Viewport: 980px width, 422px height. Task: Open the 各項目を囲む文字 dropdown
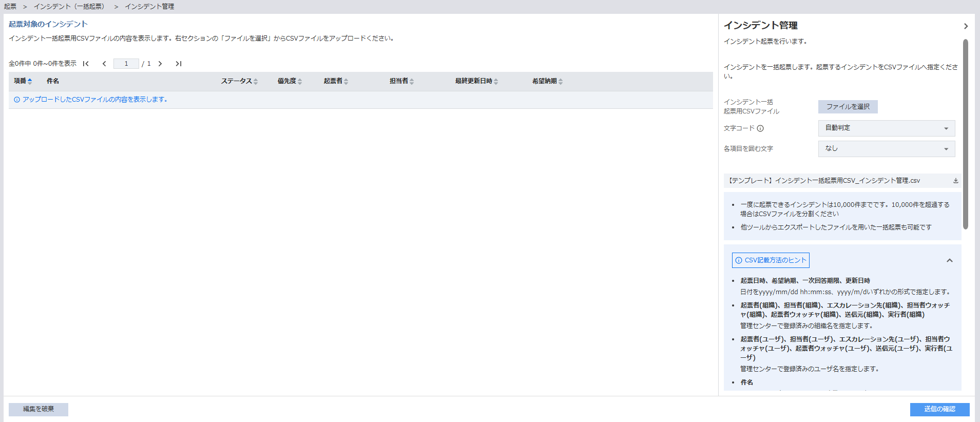click(x=886, y=148)
